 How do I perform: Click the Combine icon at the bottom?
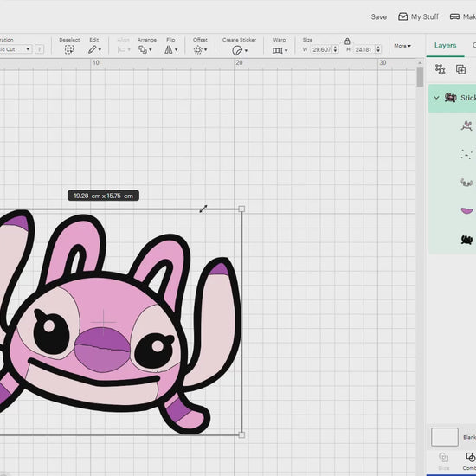pyautogui.click(x=471, y=457)
